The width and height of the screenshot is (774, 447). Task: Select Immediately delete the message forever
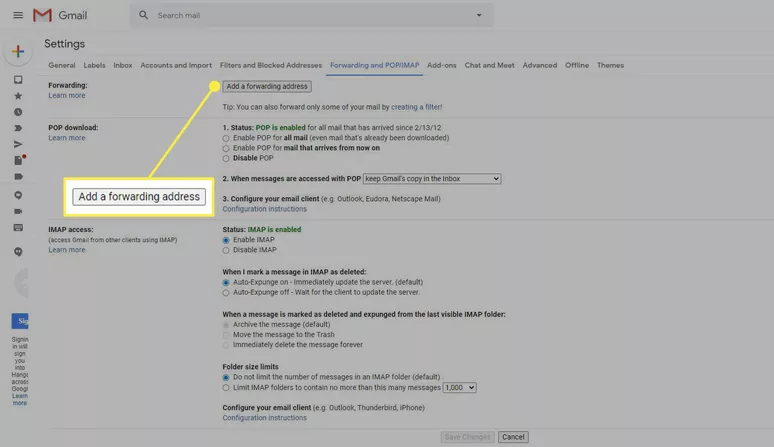pos(226,345)
